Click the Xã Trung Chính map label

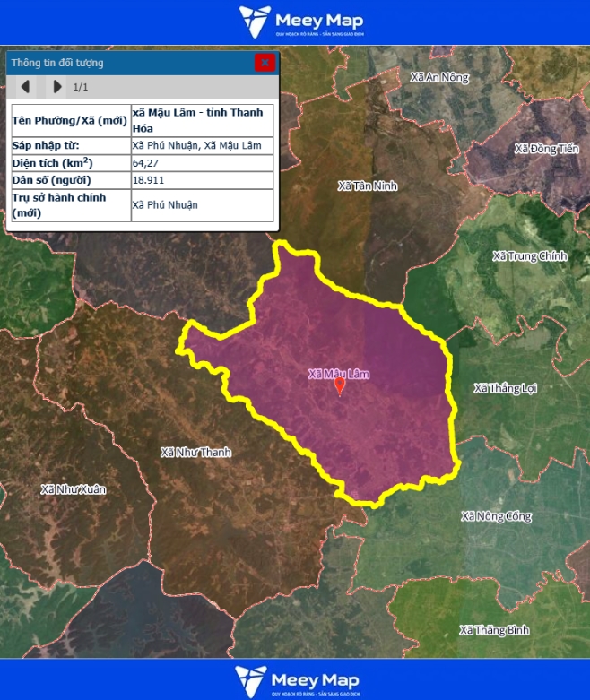coord(529,256)
